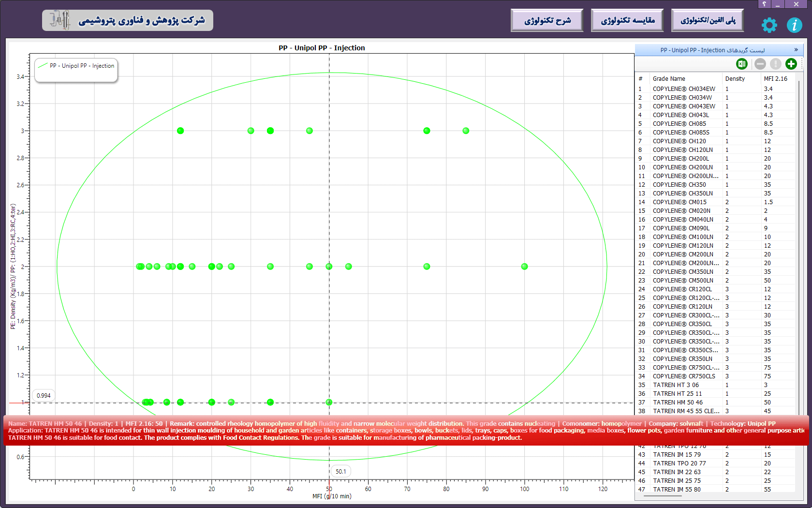The image size is (812, 508).
Task: Click the data point at MFI 50, density 1
Action: [x=329, y=402]
